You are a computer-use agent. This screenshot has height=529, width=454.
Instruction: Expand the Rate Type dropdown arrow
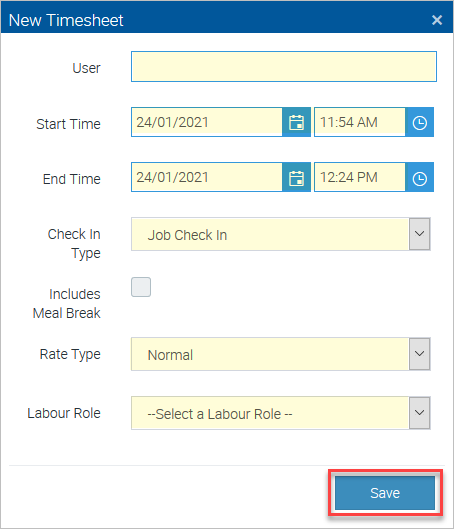point(420,354)
